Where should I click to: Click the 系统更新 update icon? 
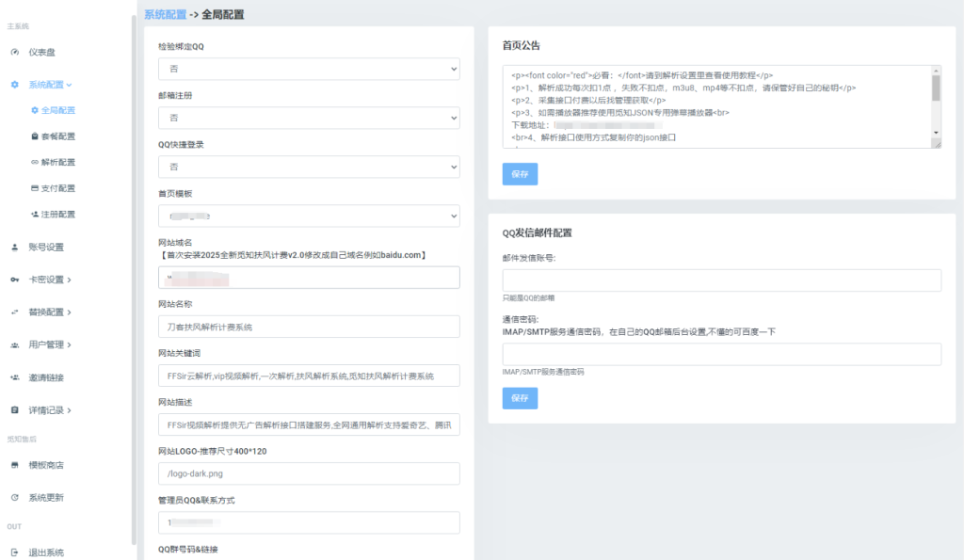[14, 496]
